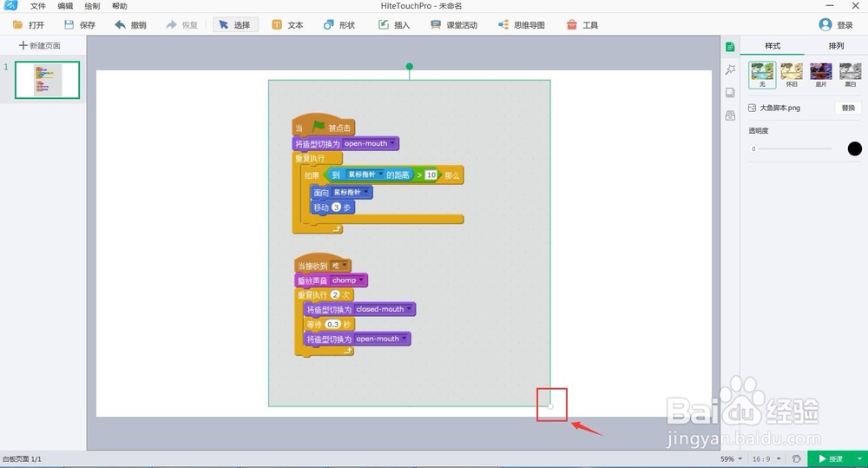The width and height of the screenshot is (868, 468).
Task: Open the page background panel icon
Action: click(x=730, y=93)
